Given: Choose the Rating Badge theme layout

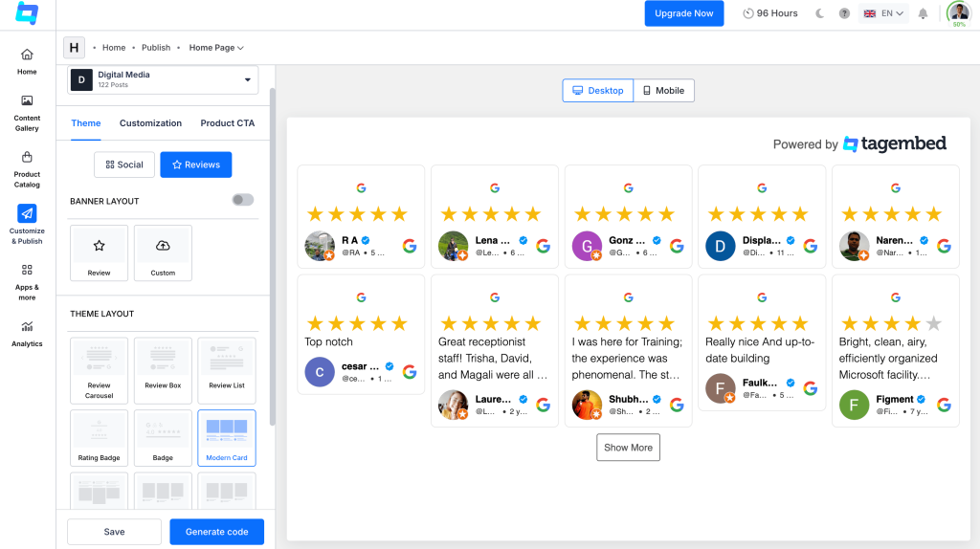Looking at the screenshot, I should tap(99, 438).
